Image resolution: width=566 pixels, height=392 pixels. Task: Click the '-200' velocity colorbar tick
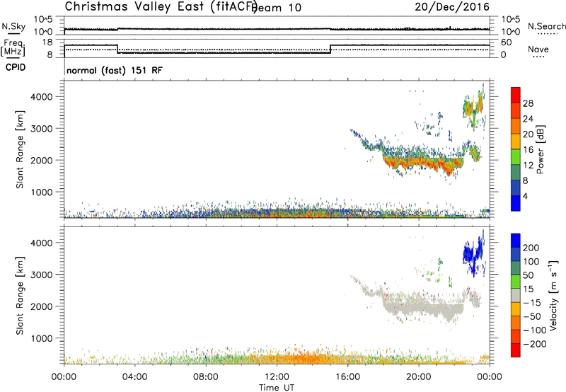click(x=534, y=344)
